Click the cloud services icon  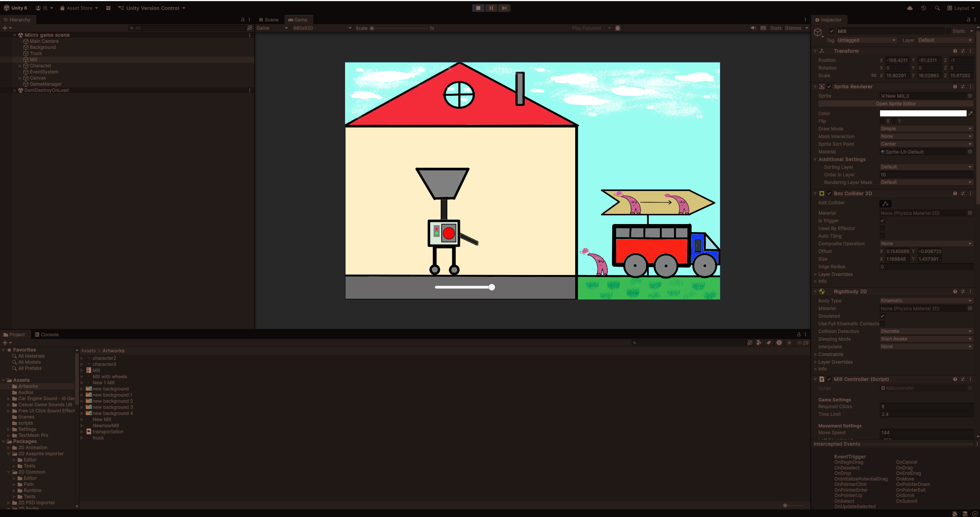[x=910, y=8]
